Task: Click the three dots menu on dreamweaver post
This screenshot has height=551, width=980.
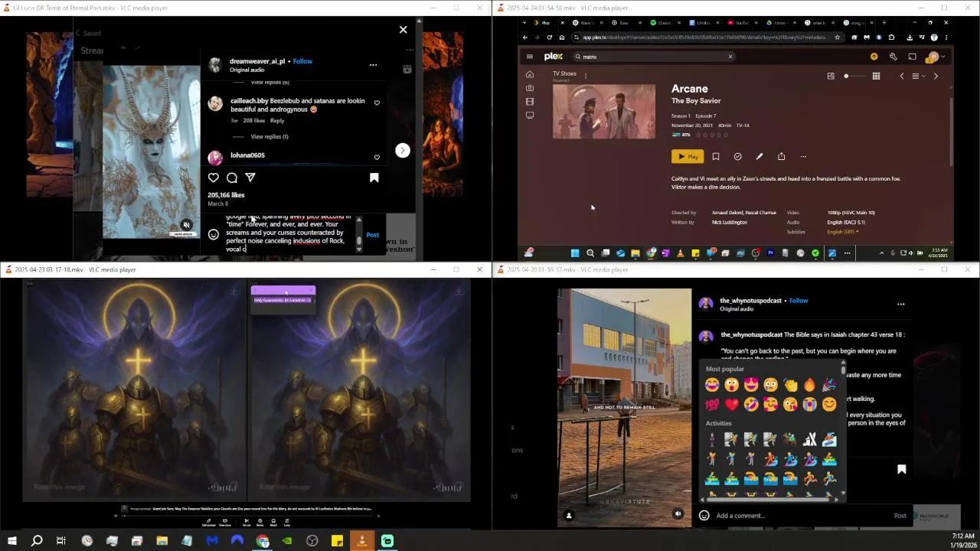Action: click(x=373, y=65)
